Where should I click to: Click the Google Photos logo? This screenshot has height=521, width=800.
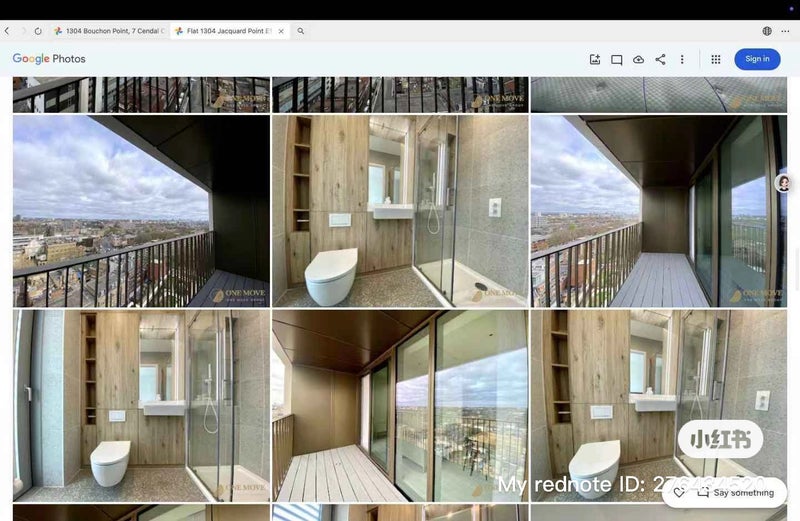[x=49, y=59]
